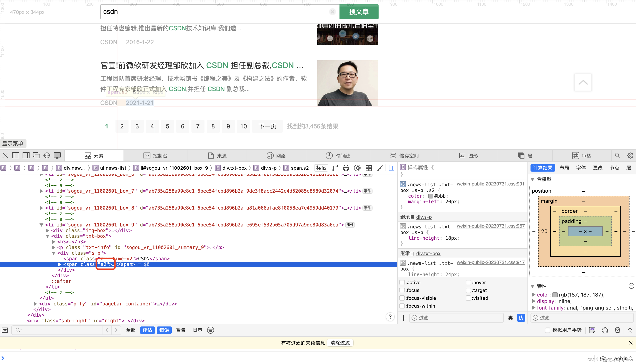Open weixin-public-20230731.css:991 source link
Image resolution: width=636 pixels, height=364 pixels.
click(x=490, y=184)
